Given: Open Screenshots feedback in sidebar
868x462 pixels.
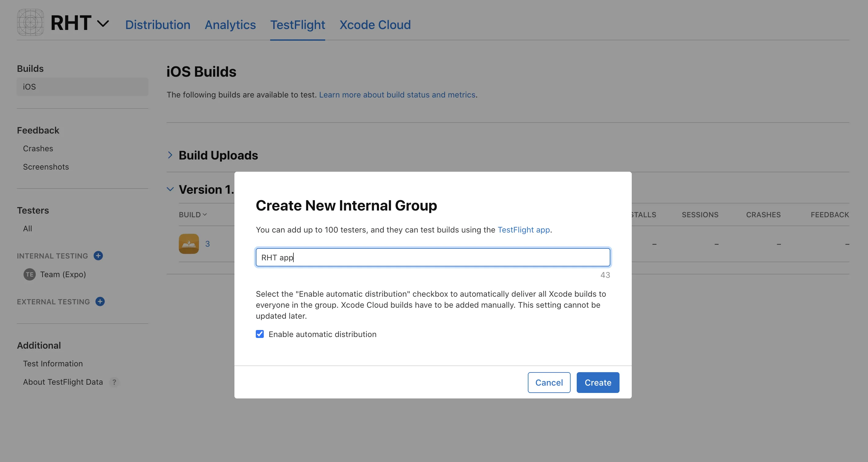Looking at the screenshot, I should (x=46, y=167).
